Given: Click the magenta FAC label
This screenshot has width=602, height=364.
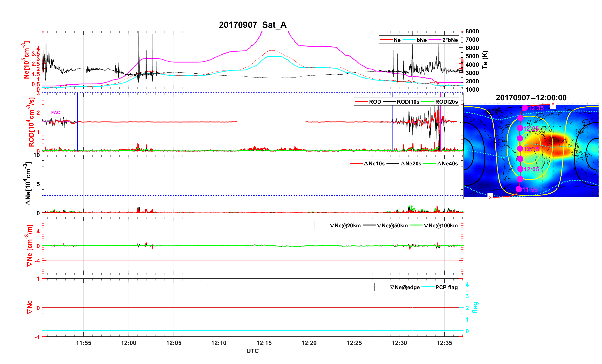Looking at the screenshot, I should tap(55, 112).
